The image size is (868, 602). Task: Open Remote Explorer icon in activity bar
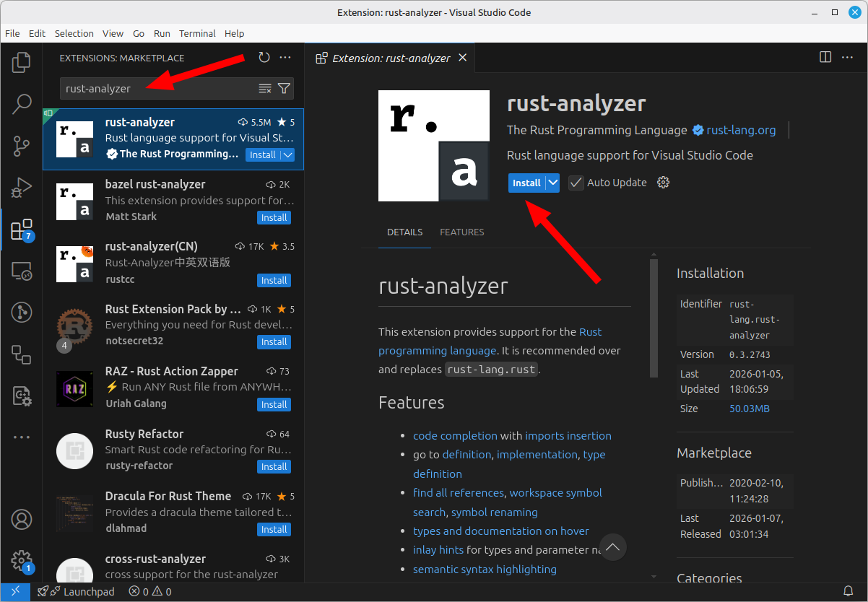tap(22, 271)
